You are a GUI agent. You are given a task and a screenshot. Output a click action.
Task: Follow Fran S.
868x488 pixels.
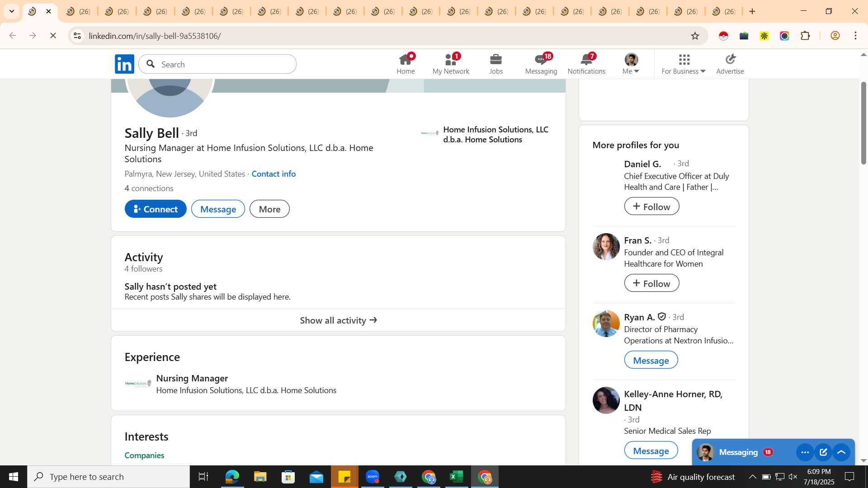pos(651,283)
